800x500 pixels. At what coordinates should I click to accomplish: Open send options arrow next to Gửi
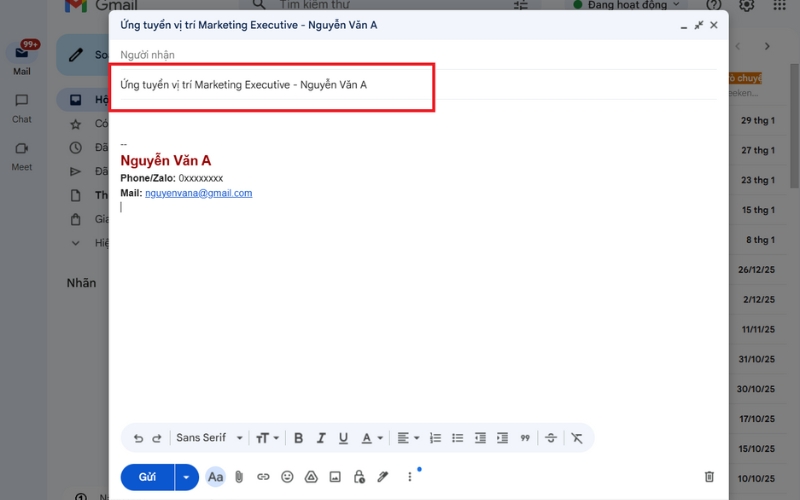click(x=187, y=477)
